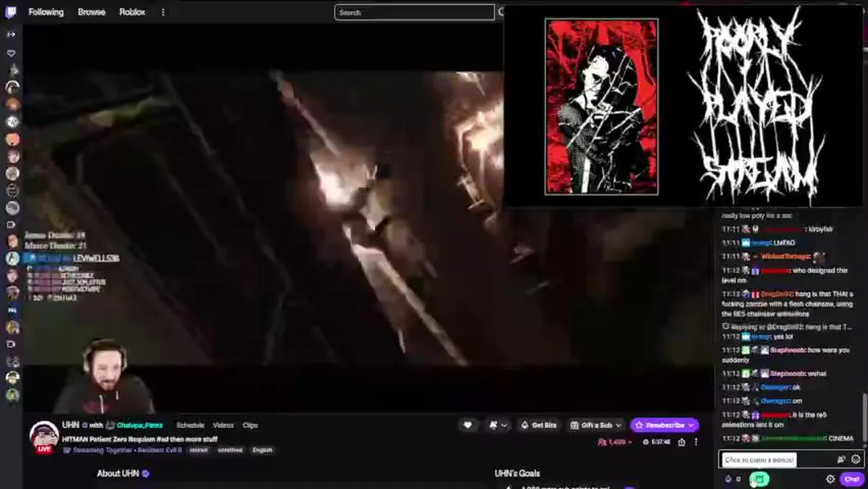Open the Twitch home logo
868x489 pixels.
point(11,12)
